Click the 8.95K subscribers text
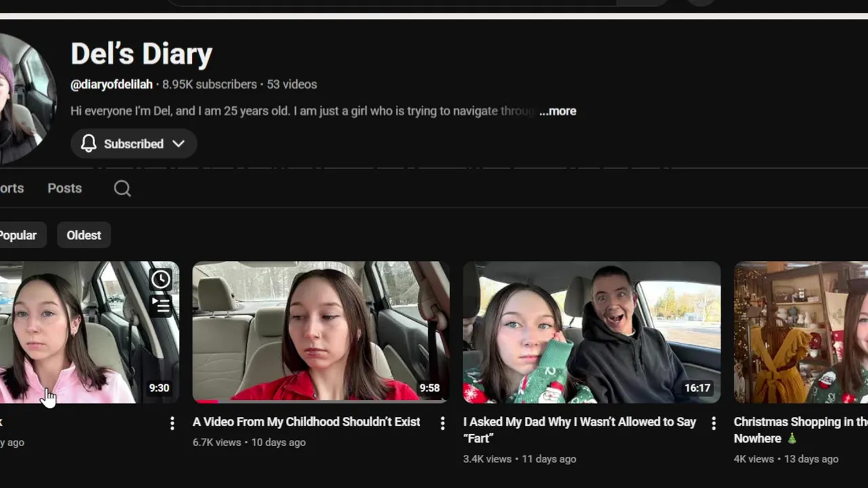868x488 pixels. [x=210, y=85]
